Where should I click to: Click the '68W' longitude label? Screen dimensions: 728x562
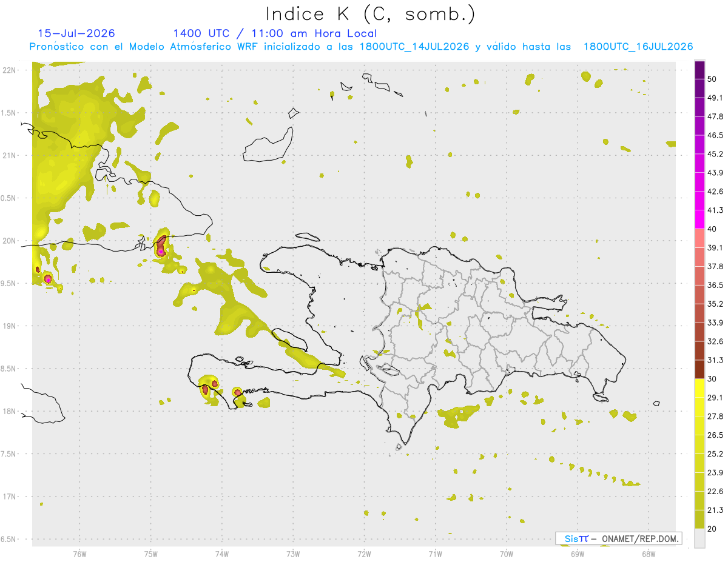[649, 554]
